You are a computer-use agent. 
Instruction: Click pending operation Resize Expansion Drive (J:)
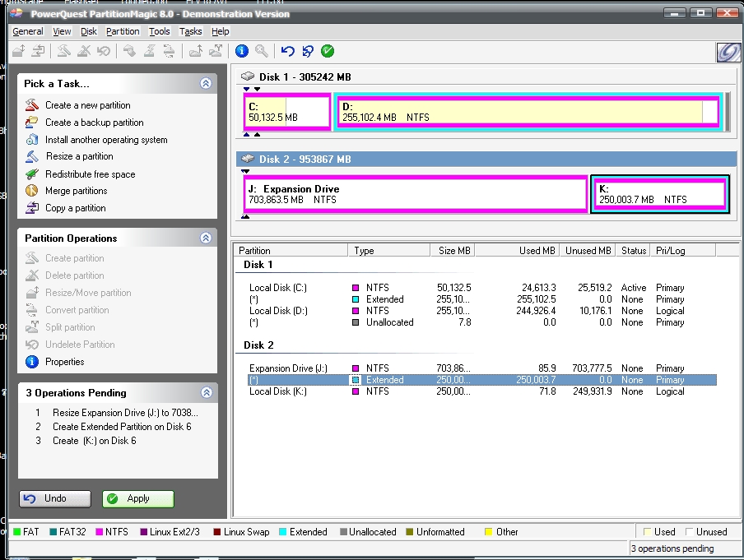(125, 413)
